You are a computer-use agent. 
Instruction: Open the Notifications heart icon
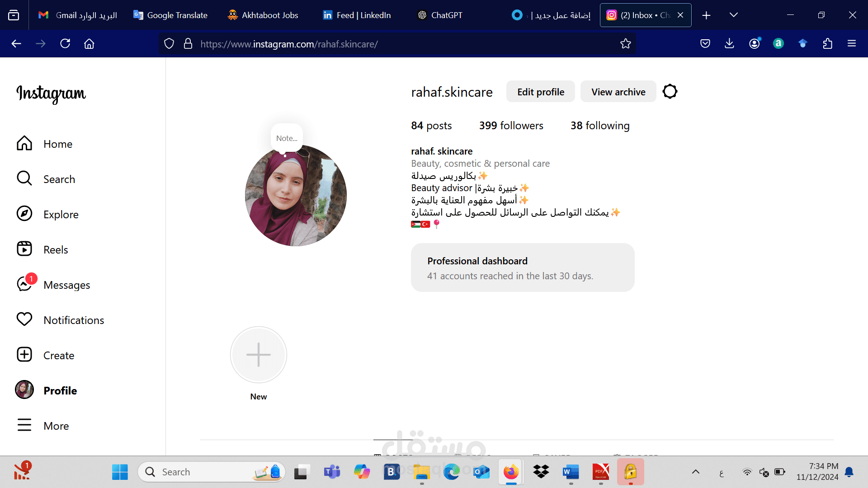coord(24,319)
